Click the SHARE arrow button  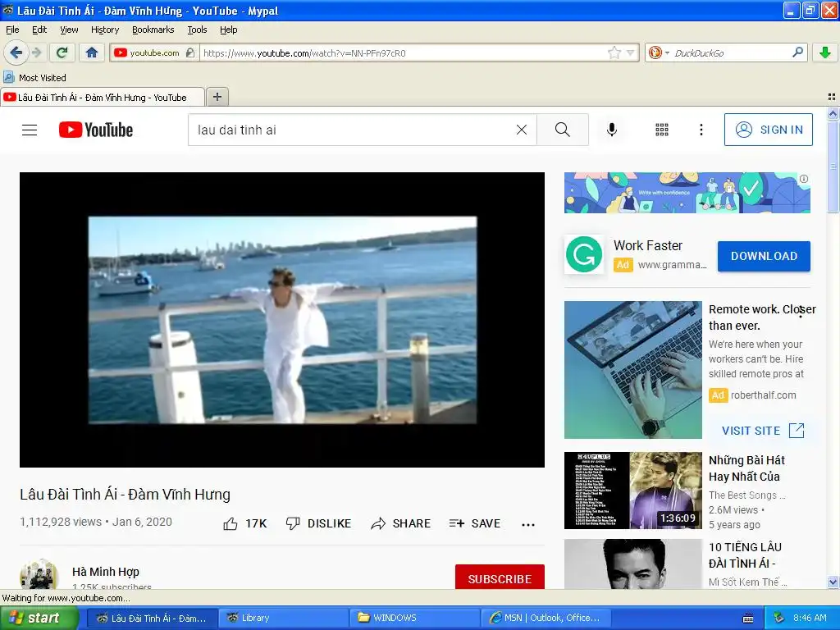click(400, 523)
